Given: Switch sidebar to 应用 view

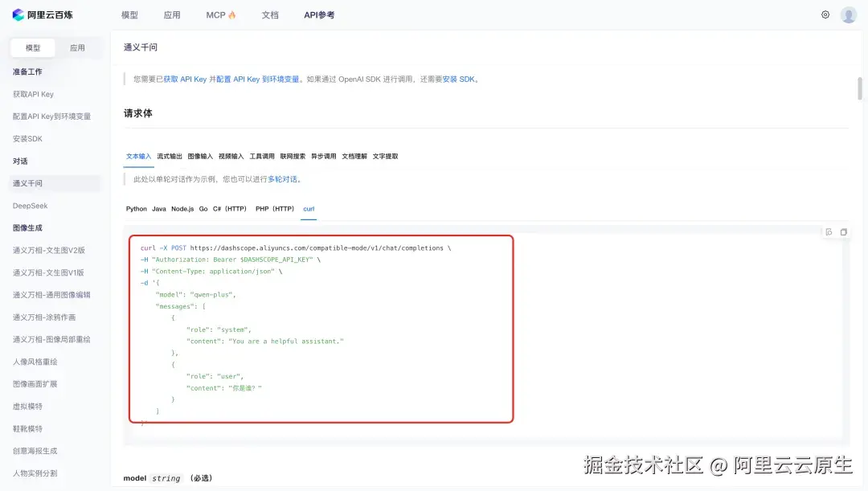Looking at the screenshot, I should [78, 48].
